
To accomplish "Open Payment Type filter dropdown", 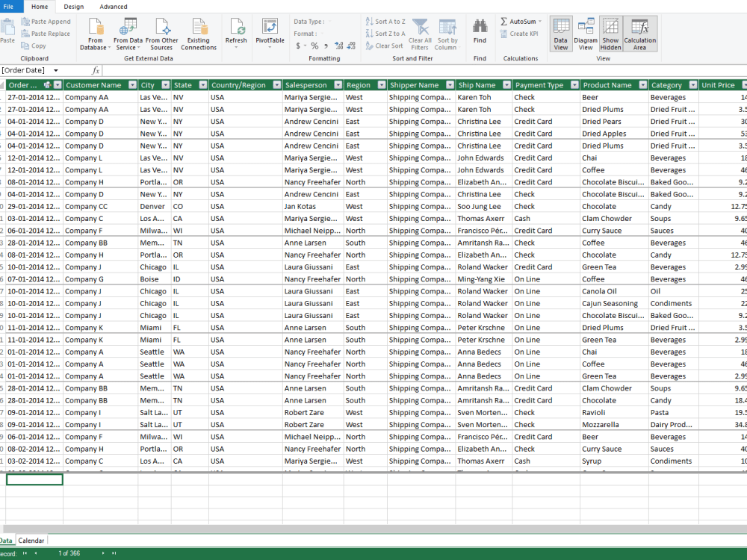I will point(575,85).
